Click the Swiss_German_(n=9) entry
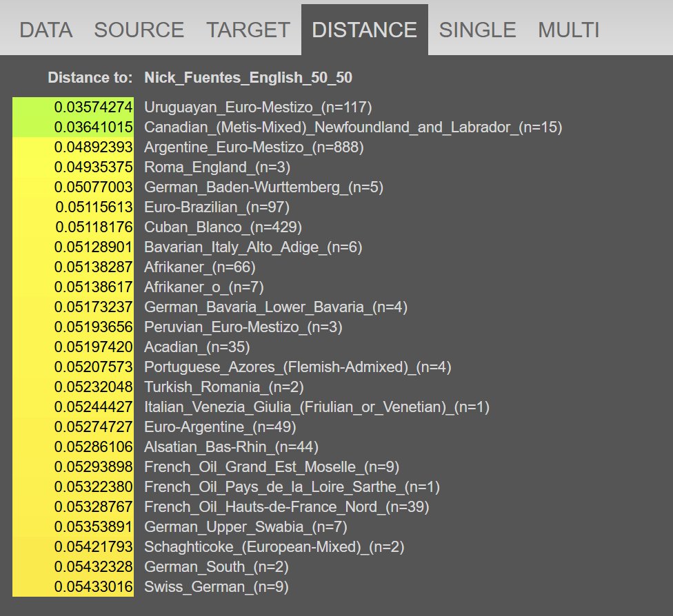 click(217, 587)
